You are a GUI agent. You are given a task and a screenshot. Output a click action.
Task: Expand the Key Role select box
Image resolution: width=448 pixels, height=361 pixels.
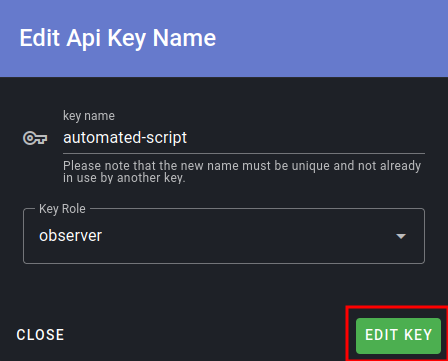[x=224, y=236]
